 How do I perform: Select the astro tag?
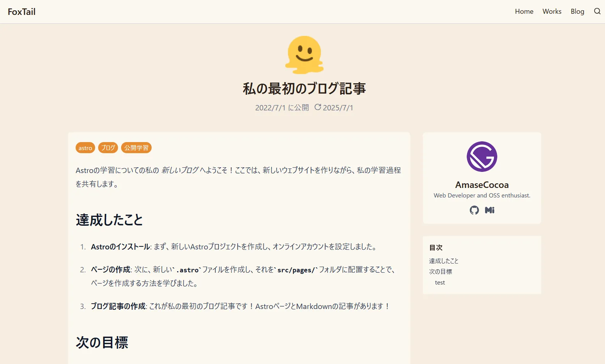tap(85, 148)
